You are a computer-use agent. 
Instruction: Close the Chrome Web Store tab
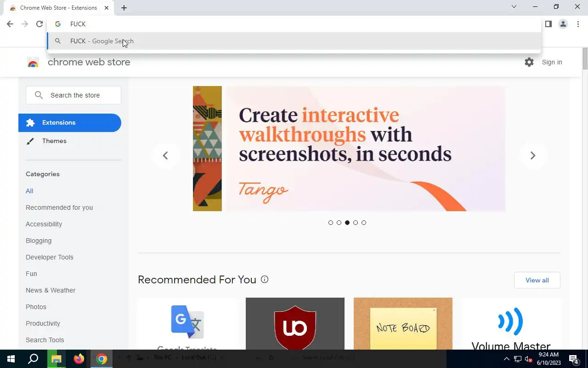pyautogui.click(x=107, y=8)
